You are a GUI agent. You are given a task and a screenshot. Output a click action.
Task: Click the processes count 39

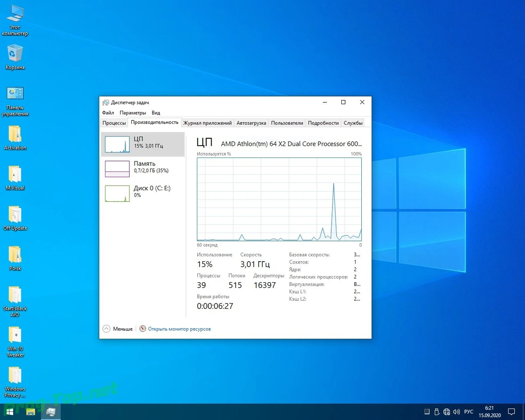click(x=201, y=285)
